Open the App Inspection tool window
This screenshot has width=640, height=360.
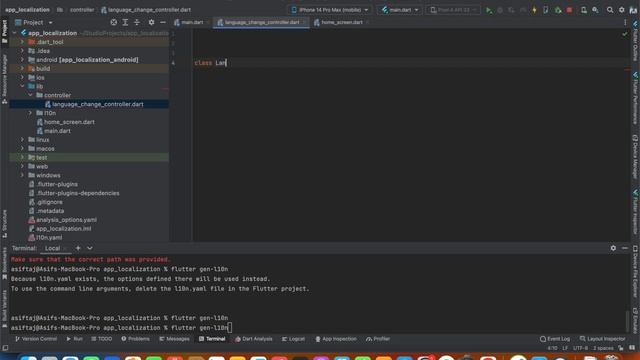(336, 339)
